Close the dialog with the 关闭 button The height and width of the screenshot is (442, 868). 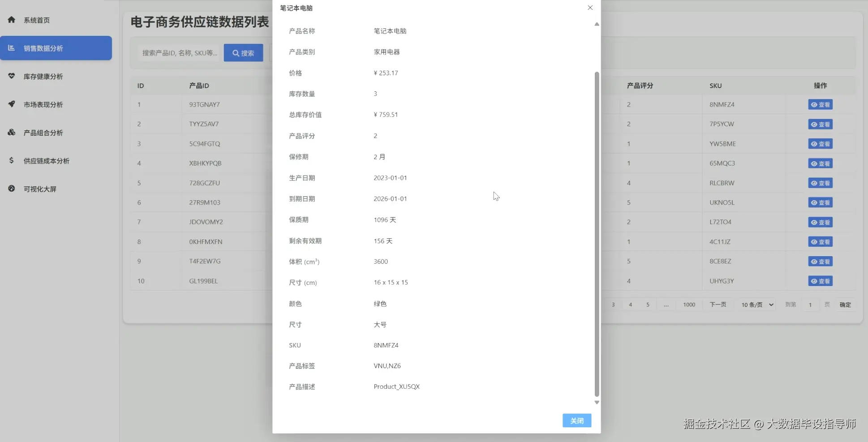[576, 420]
